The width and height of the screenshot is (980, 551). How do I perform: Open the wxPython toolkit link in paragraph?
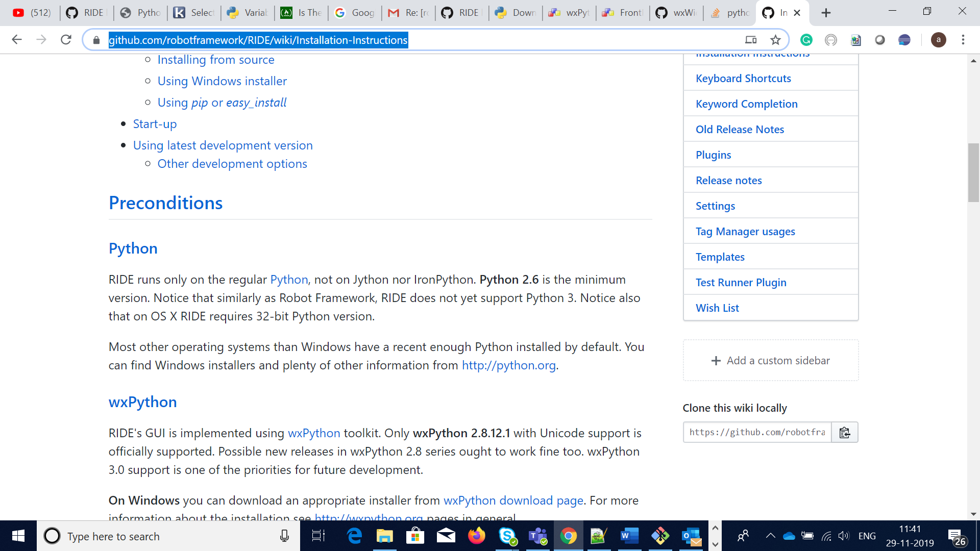point(314,433)
